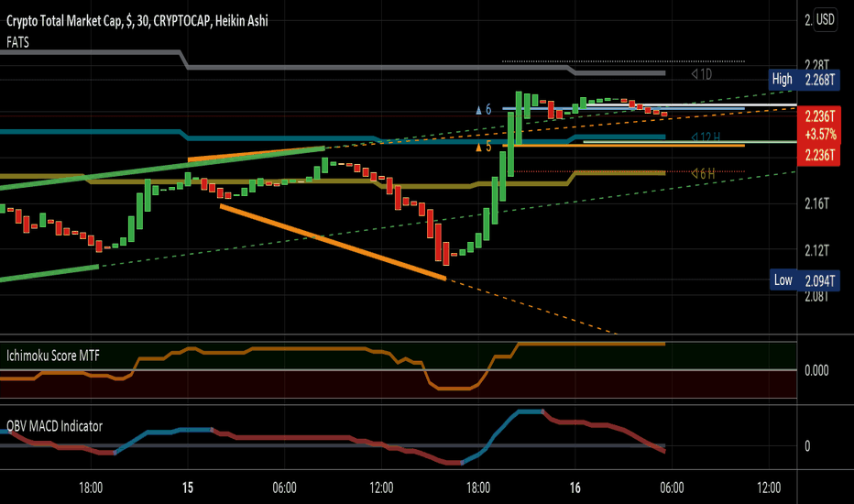The height and width of the screenshot is (504, 854).
Task: Click the 0.000 Ichimoku axis value
Action: [x=816, y=370]
